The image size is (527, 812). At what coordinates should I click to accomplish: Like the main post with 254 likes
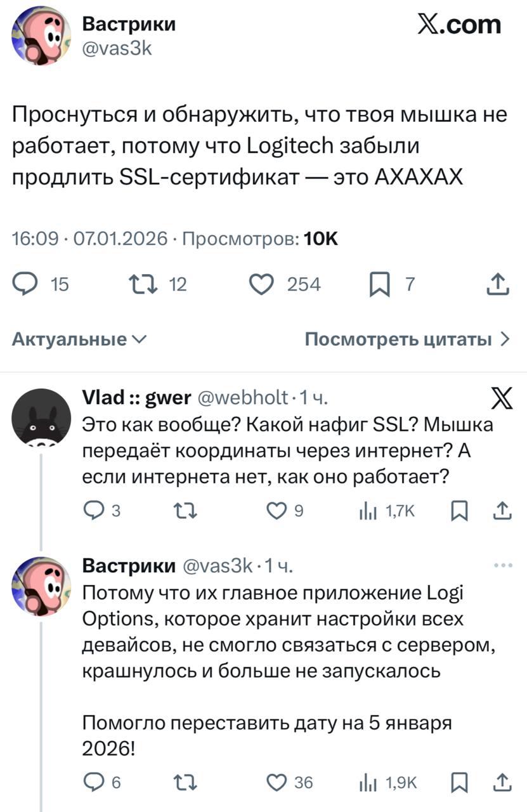[x=261, y=285]
